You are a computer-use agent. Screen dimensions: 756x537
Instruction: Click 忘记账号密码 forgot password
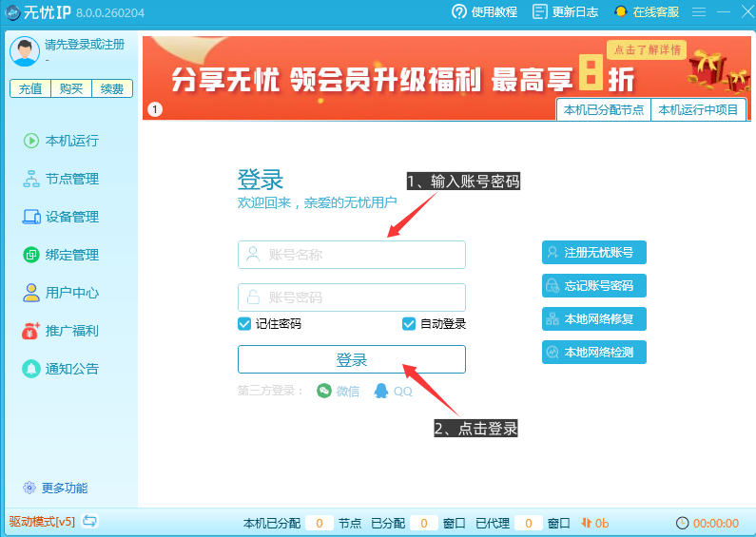pyautogui.click(x=594, y=286)
